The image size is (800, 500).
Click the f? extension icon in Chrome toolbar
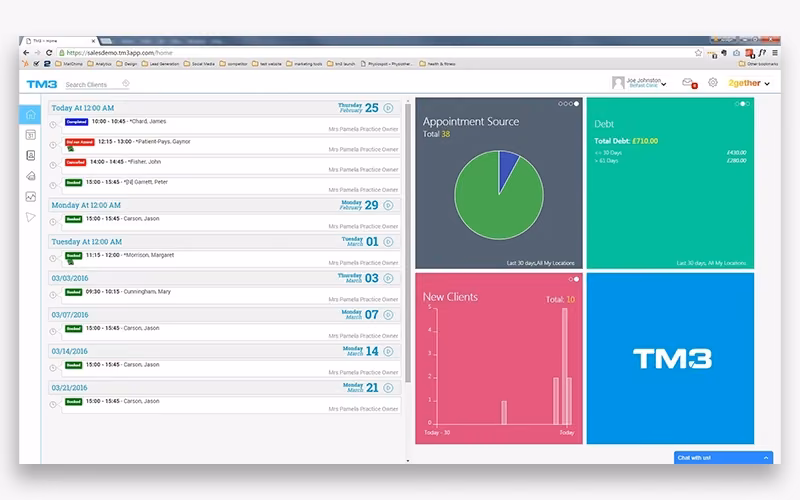pyautogui.click(x=762, y=53)
